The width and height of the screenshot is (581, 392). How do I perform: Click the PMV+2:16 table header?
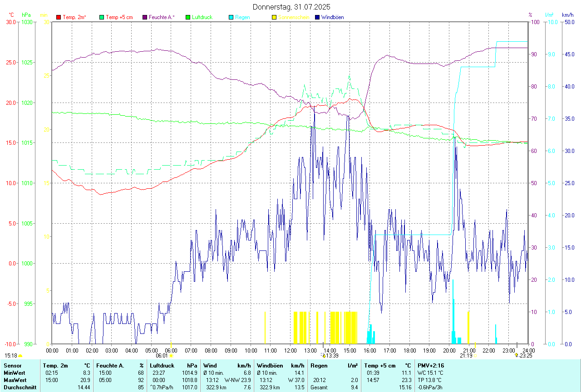click(x=431, y=365)
